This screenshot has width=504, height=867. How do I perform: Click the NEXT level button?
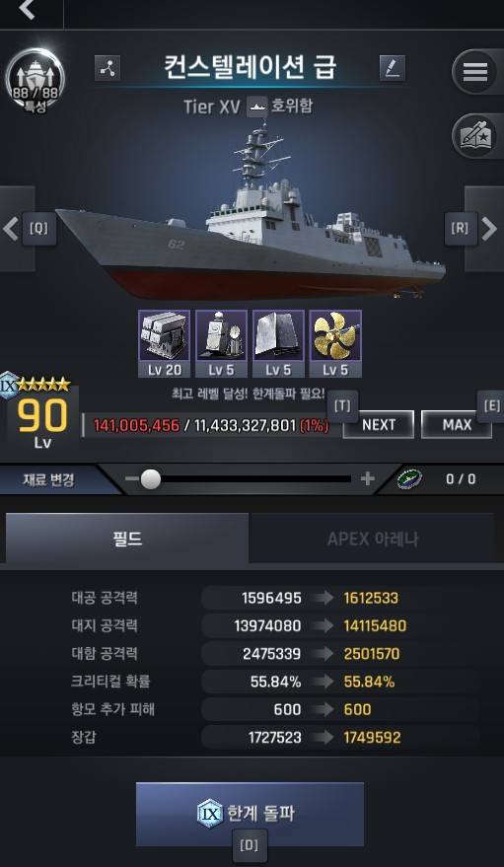tap(379, 425)
